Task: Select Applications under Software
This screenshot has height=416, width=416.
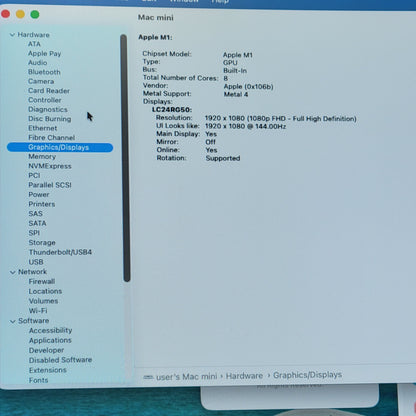Action: (50, 340)
